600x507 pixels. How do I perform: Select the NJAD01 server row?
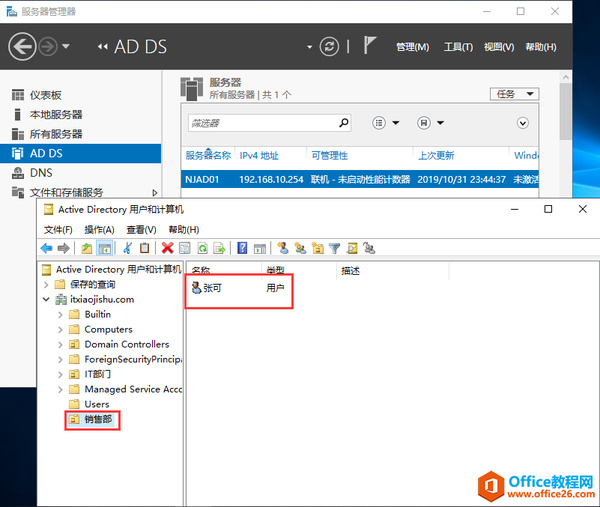tap(360, 179)
